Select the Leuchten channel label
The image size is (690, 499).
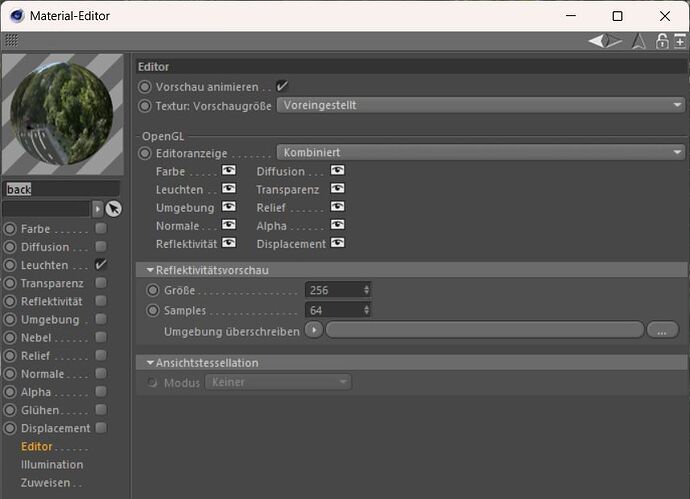(x=44, y=265)
